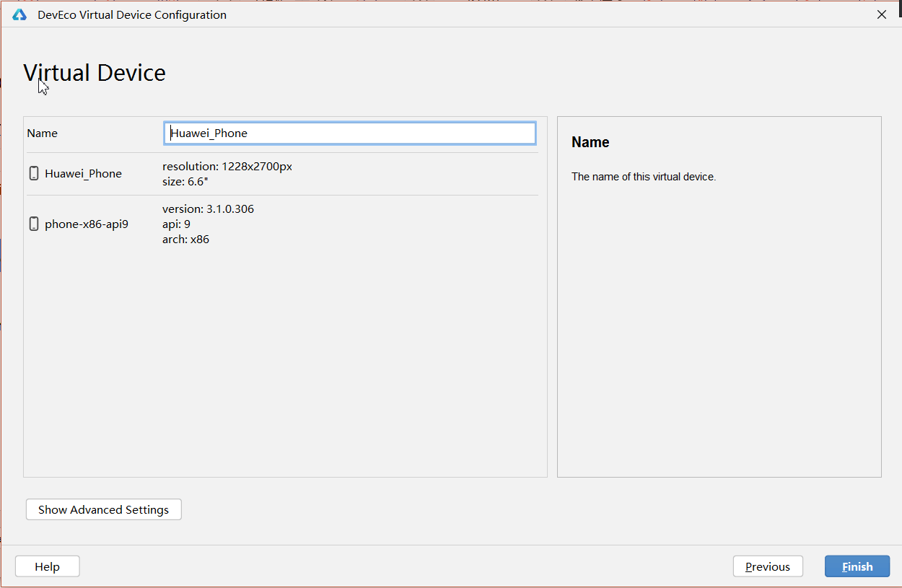Click the api: 9 text

(x=176, y=224)
